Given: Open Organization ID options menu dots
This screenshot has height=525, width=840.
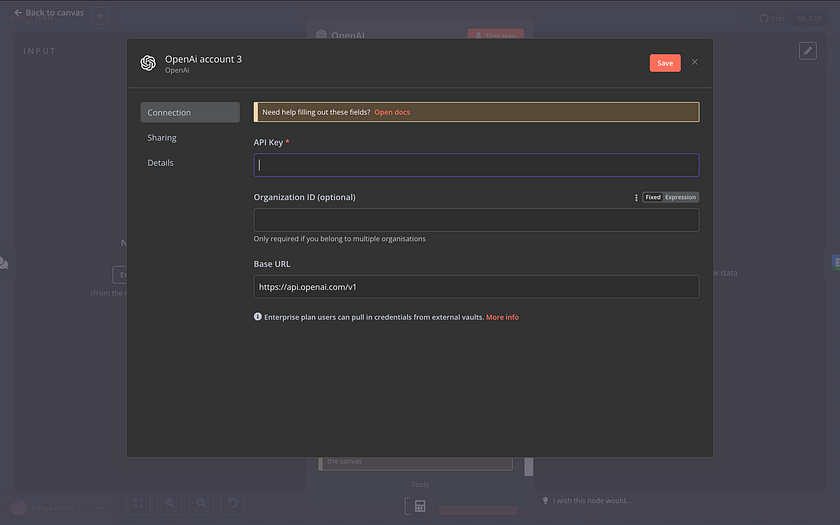Looking at the screenshot, I should tap(636, 198).
